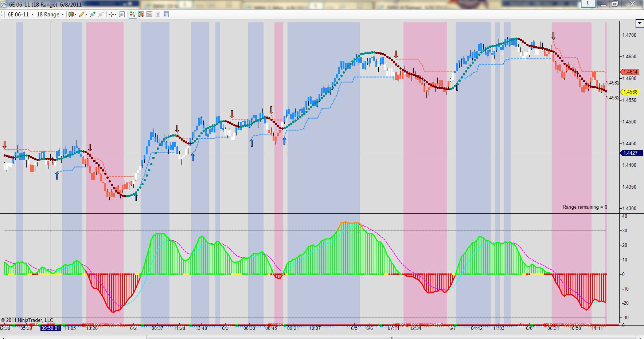Image resolution: width=644 pixels, height=339 pixels.
Task: Click the 06:31 time axis label
Action: [553, 328]
